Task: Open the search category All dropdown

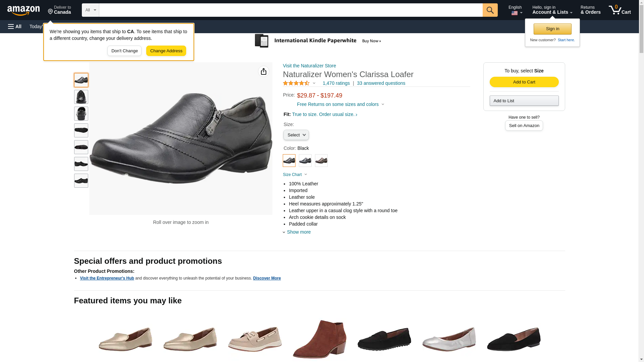Action: pyautogui.click(x=90, y=10)
